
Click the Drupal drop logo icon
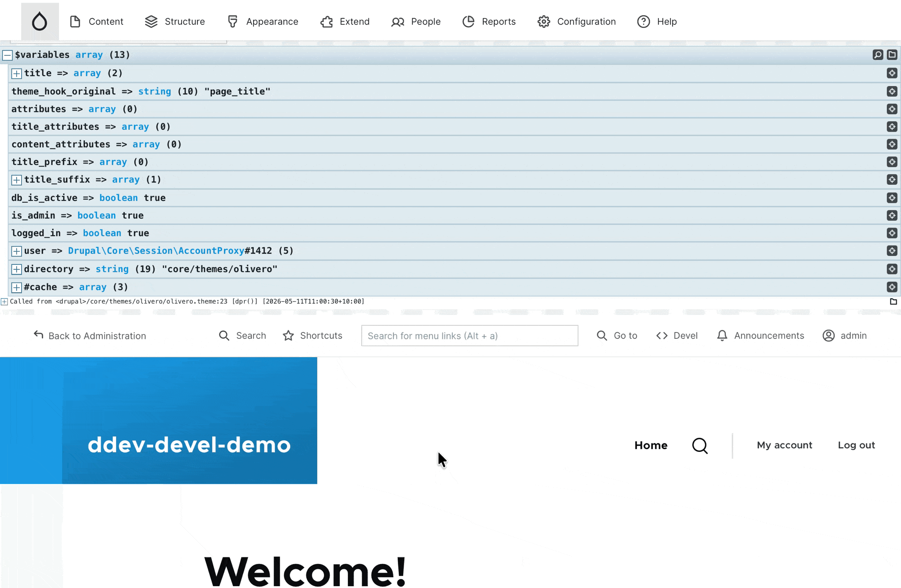click(x=40, y=21)
